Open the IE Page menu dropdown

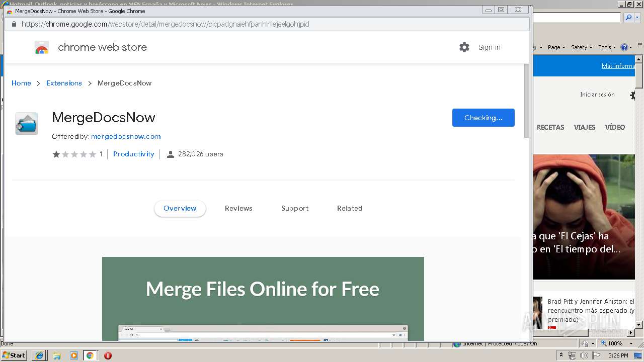point(556,47)
